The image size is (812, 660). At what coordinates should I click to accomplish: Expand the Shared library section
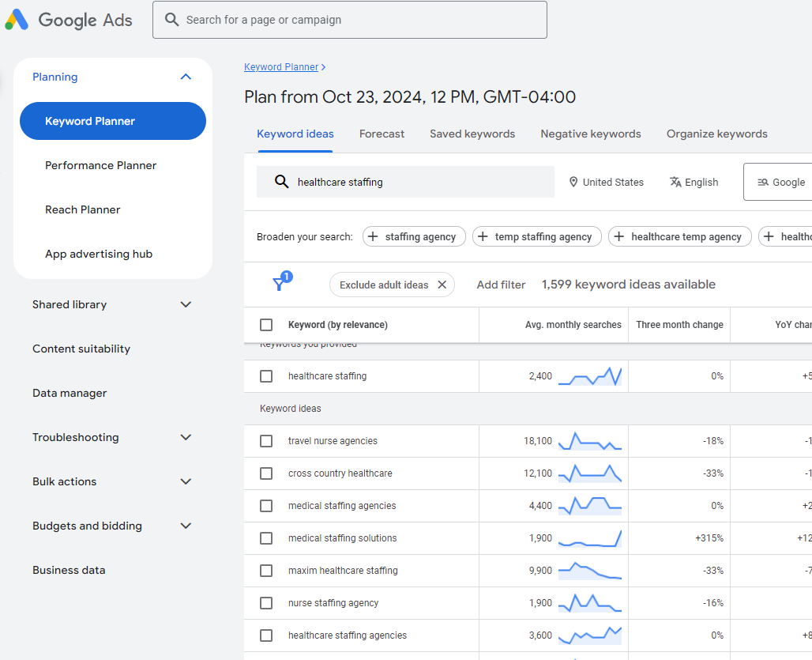[186, 304]
